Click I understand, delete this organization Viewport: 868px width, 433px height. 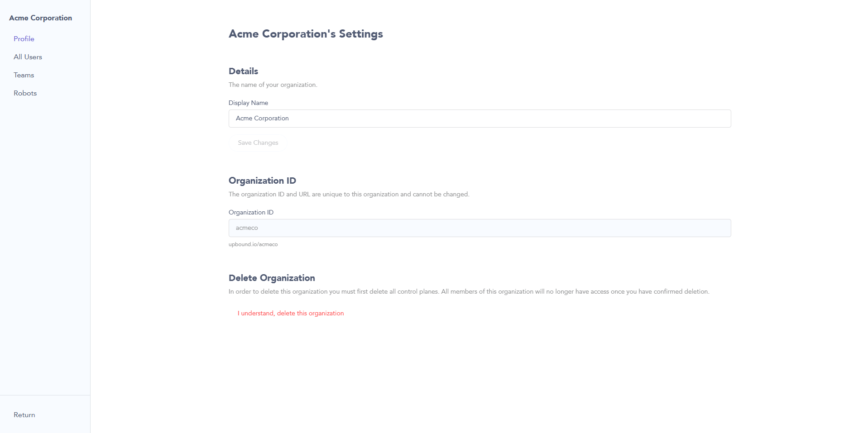point(291,313)
